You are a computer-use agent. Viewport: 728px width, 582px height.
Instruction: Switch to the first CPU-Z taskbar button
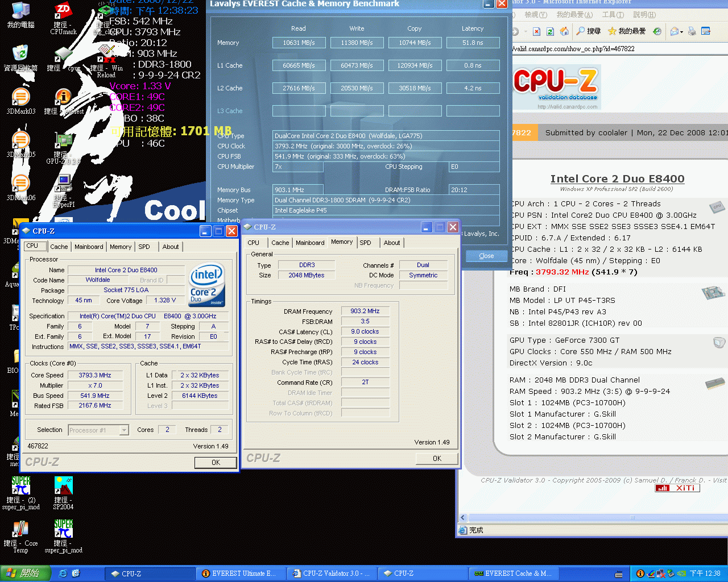coord(149,573)
